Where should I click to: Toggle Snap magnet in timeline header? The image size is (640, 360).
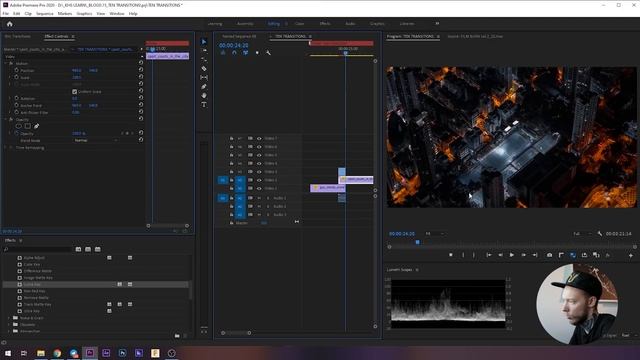(234, 53)
